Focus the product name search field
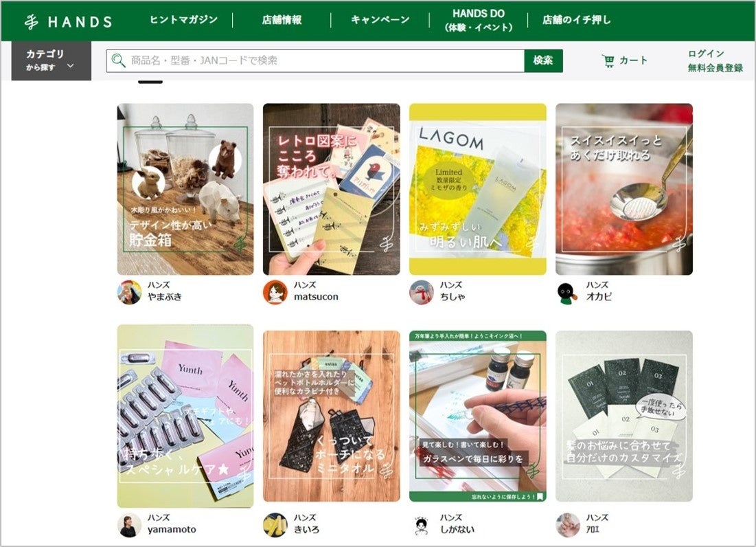Viewport: 756px width, 547px height. click(x=315, y=60)
